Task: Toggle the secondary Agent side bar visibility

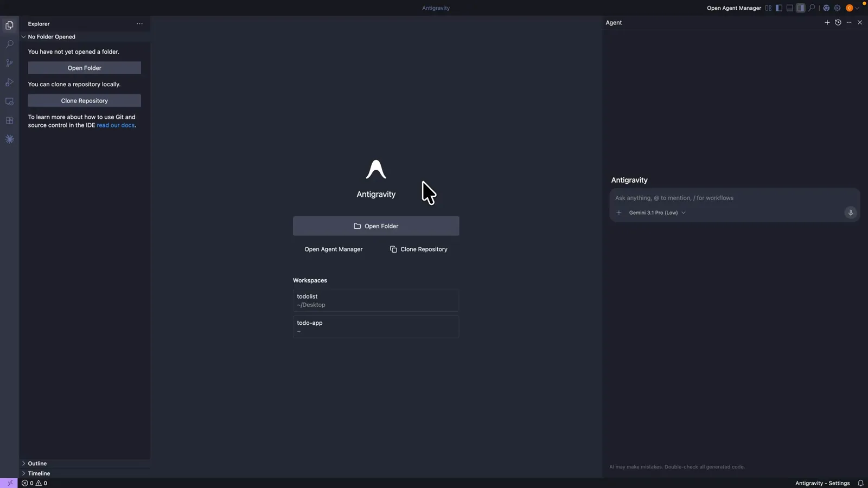Action: click(801, 8)
